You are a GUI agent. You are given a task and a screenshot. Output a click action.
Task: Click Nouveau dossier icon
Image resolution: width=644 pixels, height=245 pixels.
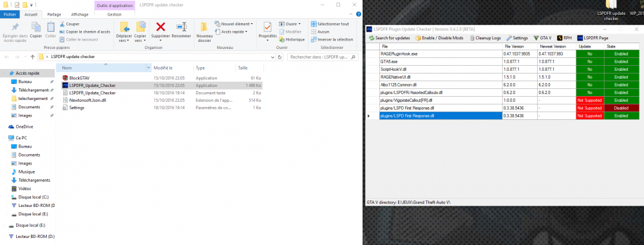point(204,27)
